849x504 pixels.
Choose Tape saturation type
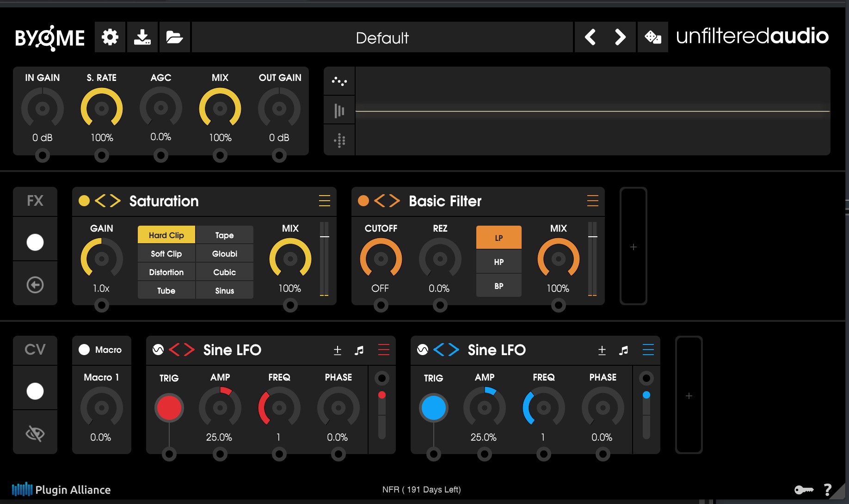225,235
